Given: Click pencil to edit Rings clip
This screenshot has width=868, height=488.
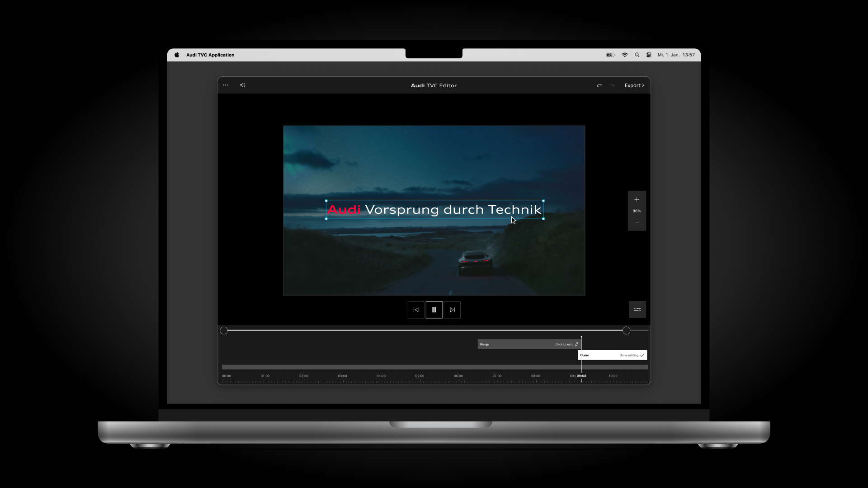Looking at the screenshot, I should [576, 344].
